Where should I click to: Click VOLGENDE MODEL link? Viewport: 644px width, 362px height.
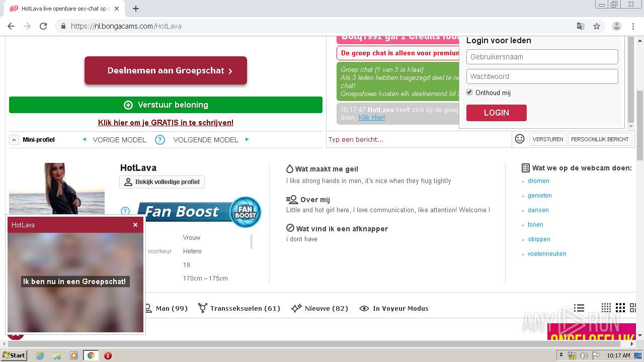(206, 140)
